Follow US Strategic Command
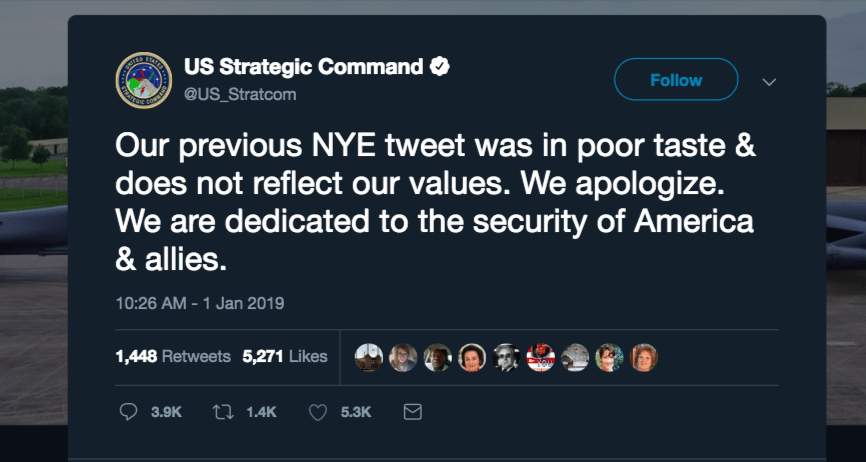The width and height of the screenshot is (866, 462). (676, 80)
